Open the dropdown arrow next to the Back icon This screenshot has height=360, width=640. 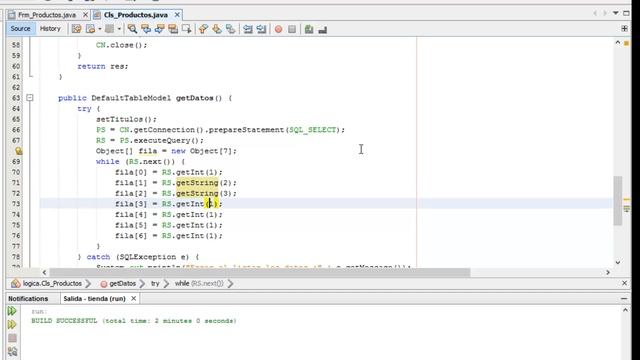click(x=99, y=29)
